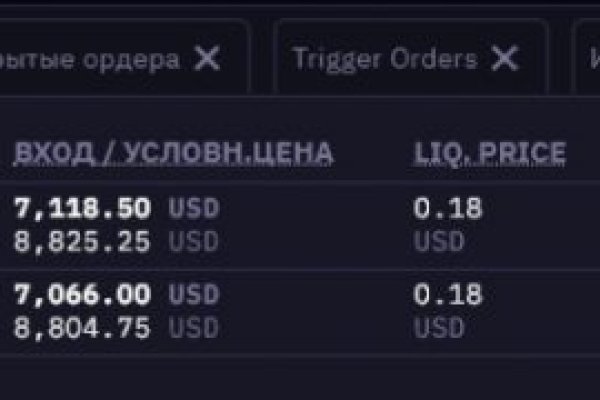Screen dimensions: 600x400
Task: Click USD label beside 7,118.50
Action: pyautogui.click(x=193, y=208)
